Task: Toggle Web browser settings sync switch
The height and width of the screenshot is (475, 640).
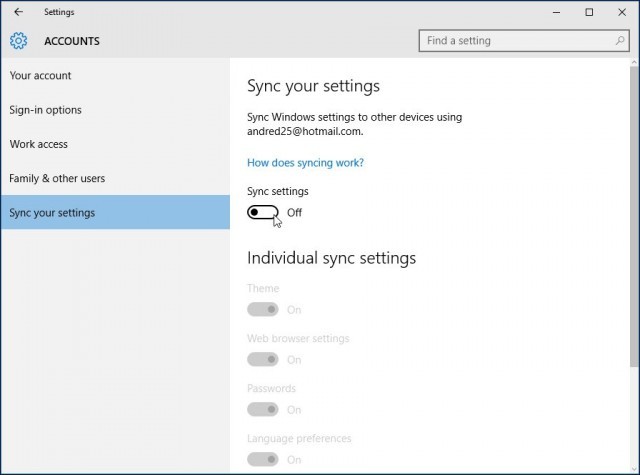Action: tap(262, 360)
